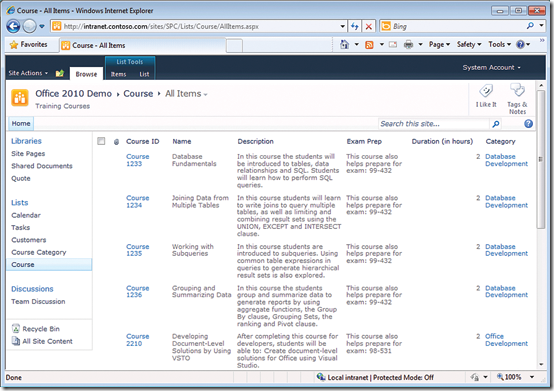
Task: Open the address bar history dropdown
Action: (342, 26)
